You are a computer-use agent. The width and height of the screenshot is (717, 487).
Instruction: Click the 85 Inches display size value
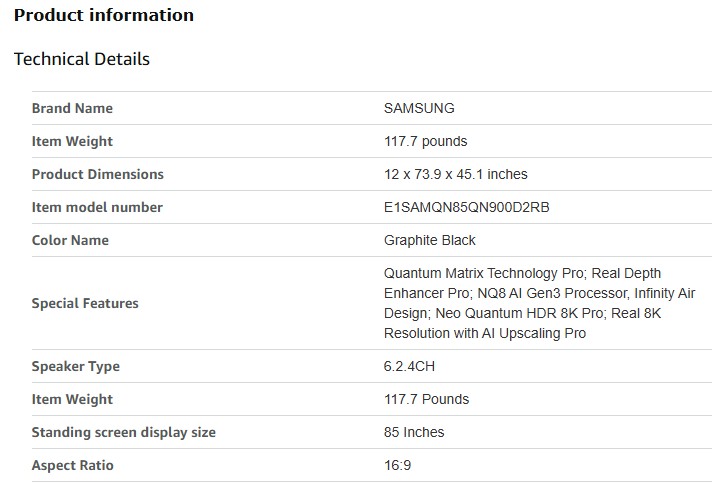[414, 432]
